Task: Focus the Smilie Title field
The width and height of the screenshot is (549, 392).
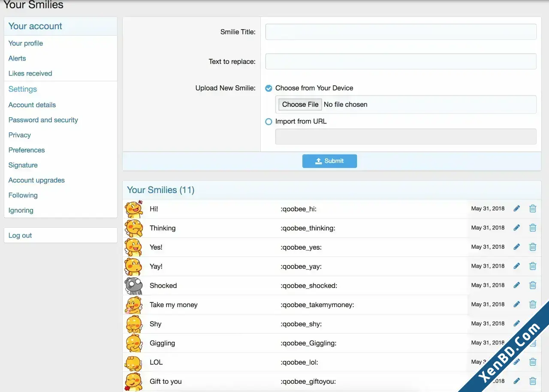Action: pyautogui.click(x=401, y=32)
